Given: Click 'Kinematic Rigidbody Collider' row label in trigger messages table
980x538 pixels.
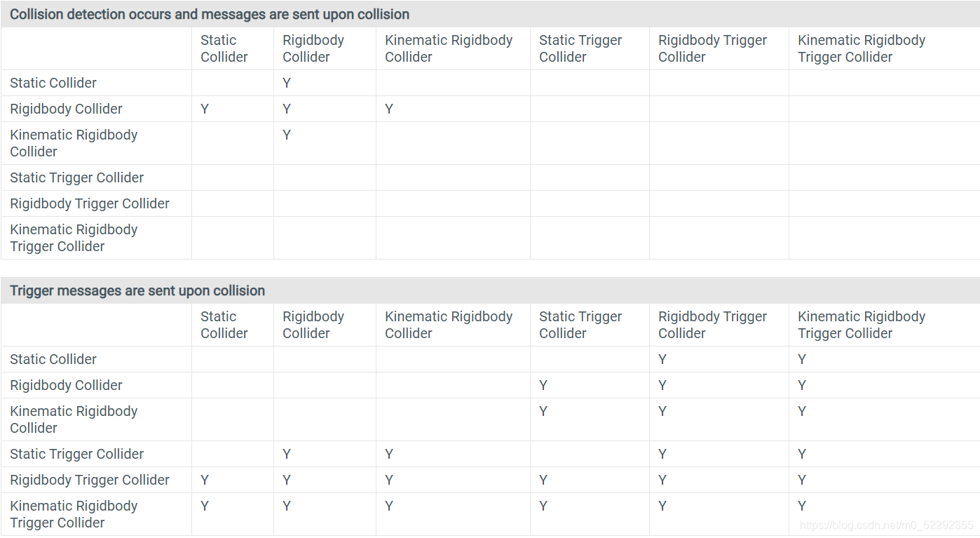Looking at the screenshot, I should [74, 419].
